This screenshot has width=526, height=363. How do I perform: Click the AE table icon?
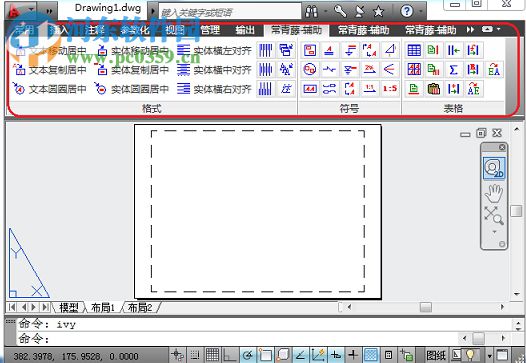tap(473, 89)
